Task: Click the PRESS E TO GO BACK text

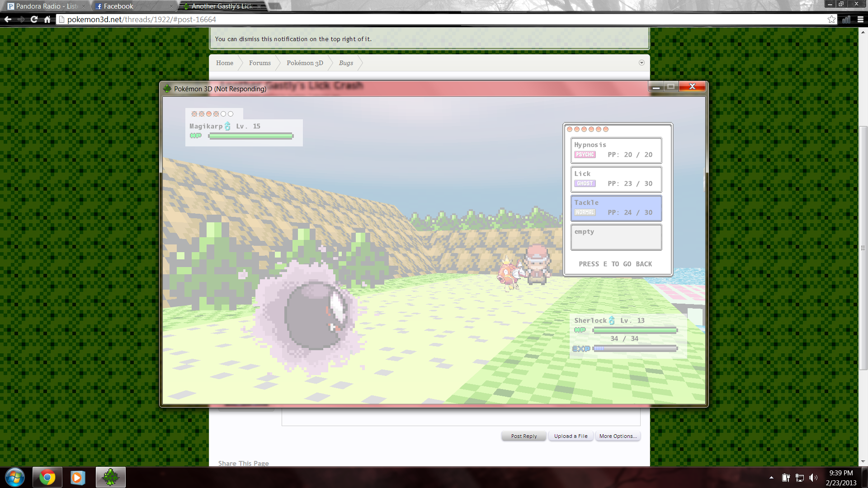Action: click(615, 264)
